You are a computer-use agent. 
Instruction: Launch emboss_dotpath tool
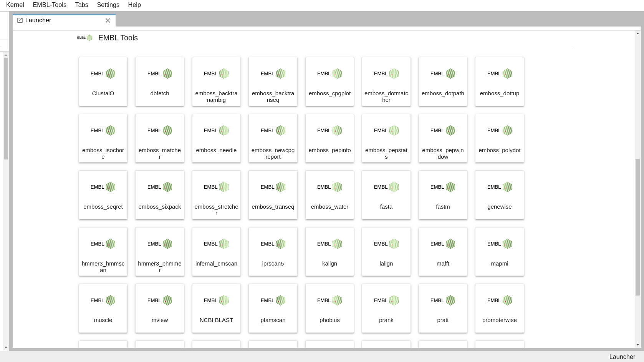click(443, 81)
